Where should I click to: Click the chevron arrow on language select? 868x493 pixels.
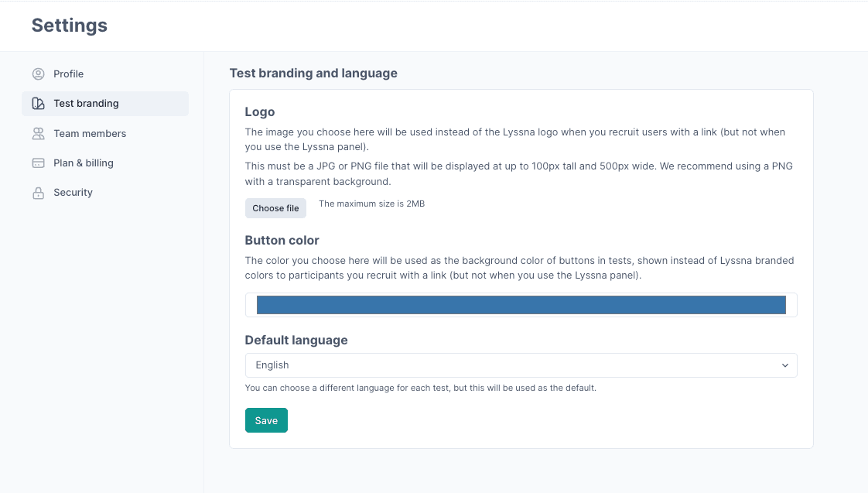pos(784,365)
